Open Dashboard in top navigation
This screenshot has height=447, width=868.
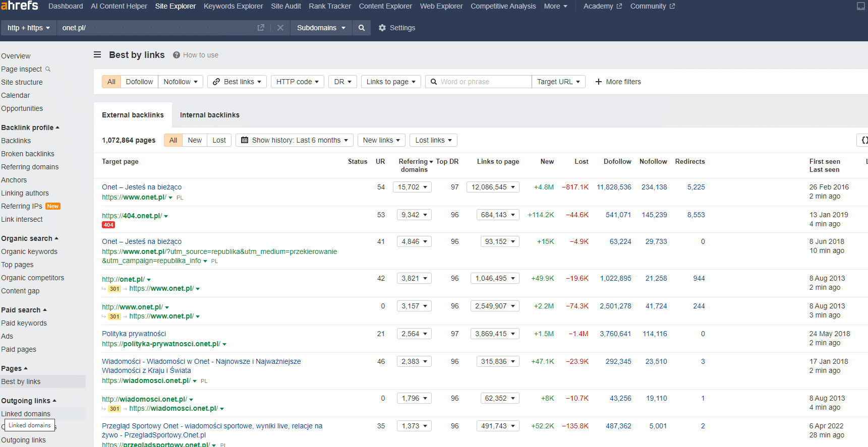click(x=66, y=6)
